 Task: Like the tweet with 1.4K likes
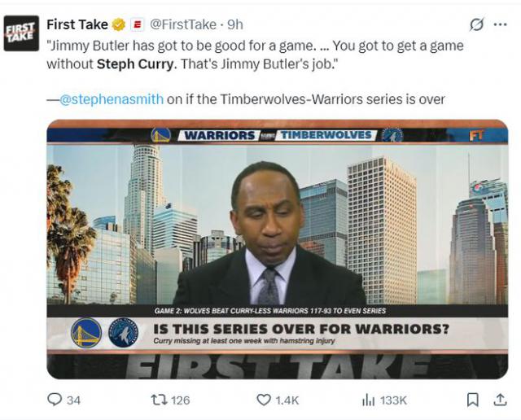point(264,400)
